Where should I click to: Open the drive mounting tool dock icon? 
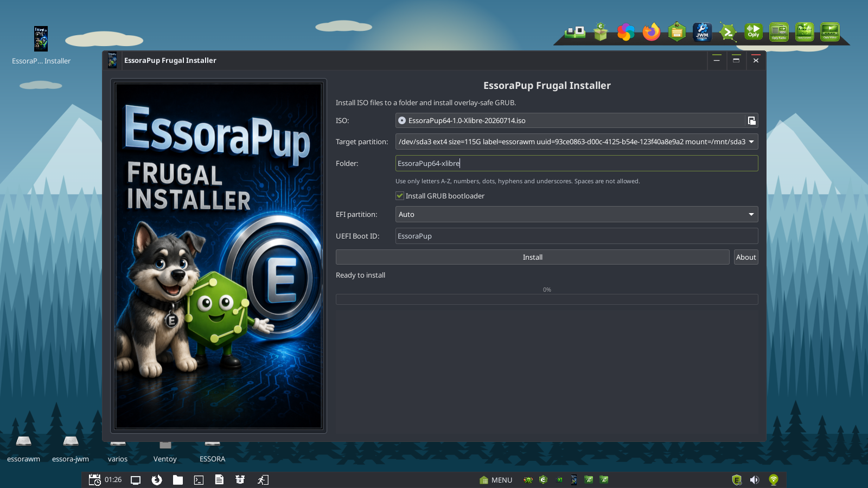(575, 33)
